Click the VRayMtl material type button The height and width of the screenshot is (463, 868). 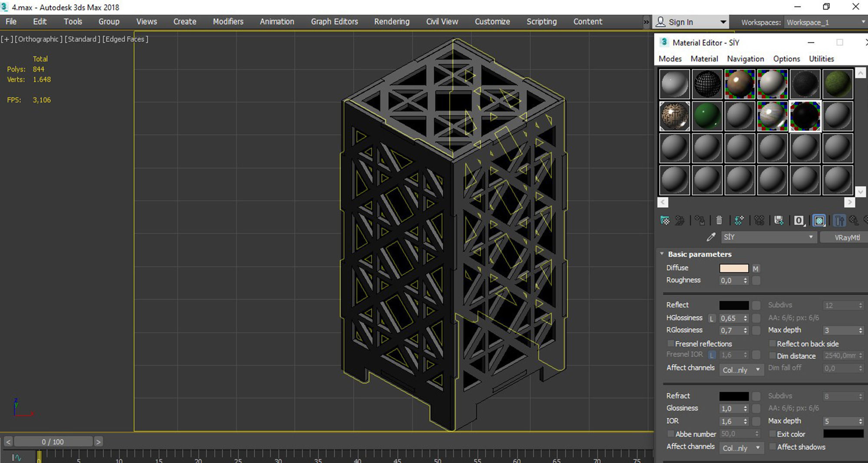click(844, 237)
